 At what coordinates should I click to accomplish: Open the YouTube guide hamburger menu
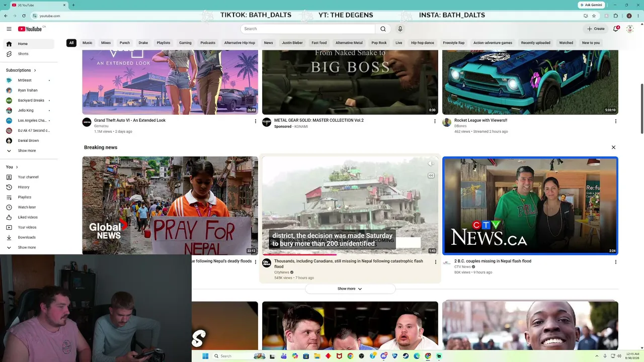(9, 29)
